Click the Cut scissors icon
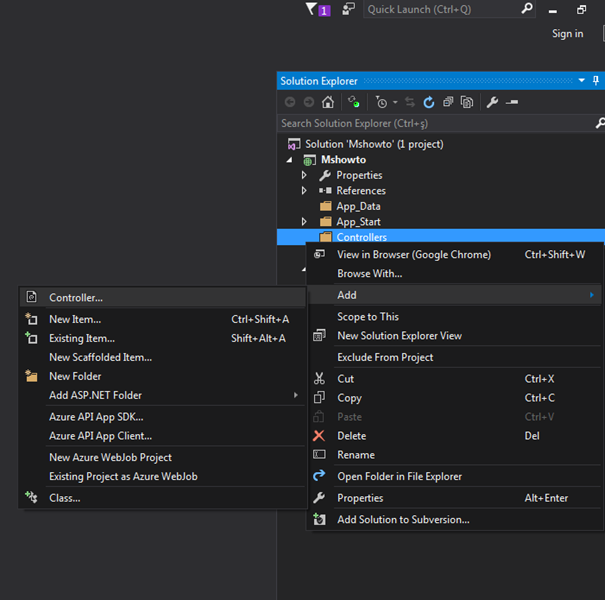Image resolution: width=605 pixels, height=600 pixels. point(319,379)
